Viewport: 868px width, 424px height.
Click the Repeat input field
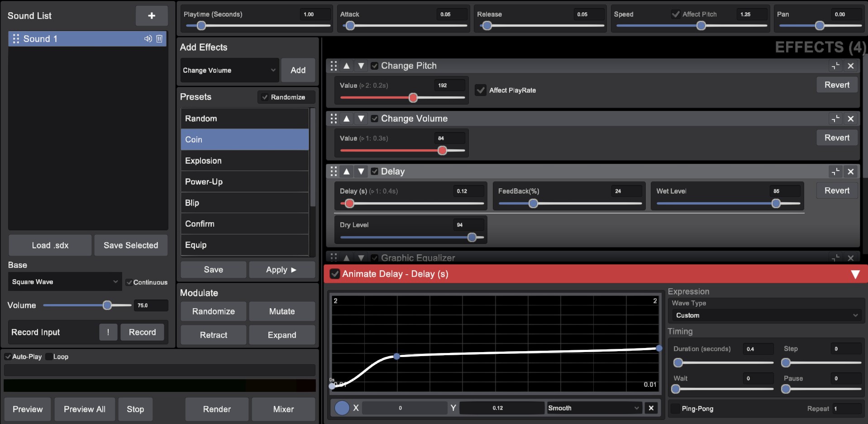pos(847,409)
